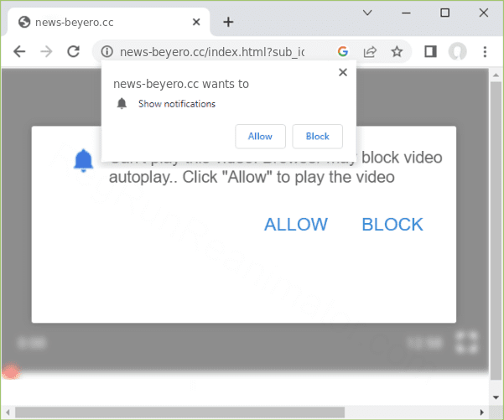Expand the tab search chevron

367,13
